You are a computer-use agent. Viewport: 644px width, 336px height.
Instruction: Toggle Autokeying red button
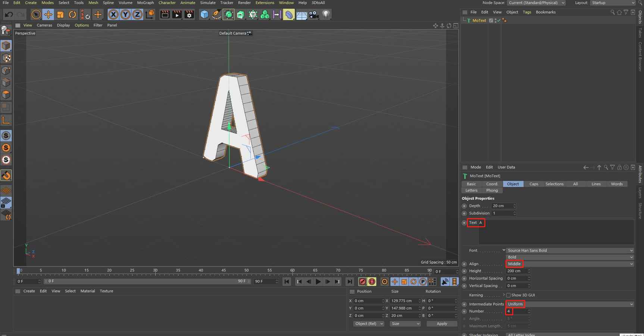(372, 281)
